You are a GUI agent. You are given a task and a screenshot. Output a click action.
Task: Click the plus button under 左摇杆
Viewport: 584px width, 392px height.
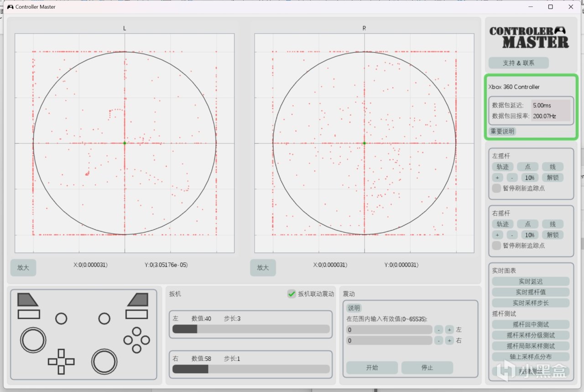coord(497,178)
